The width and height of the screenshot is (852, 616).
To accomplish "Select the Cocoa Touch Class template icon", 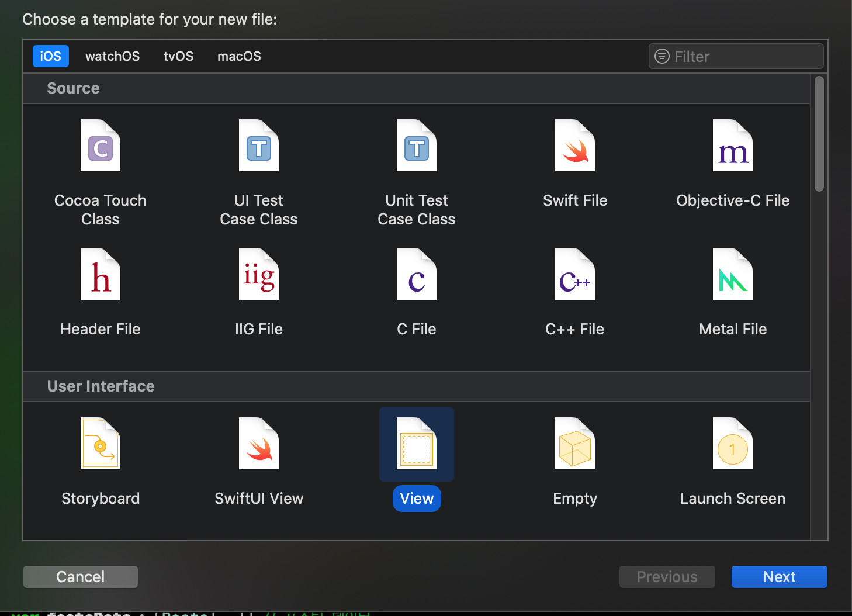I will pyautogui.click(x=101, y=146).
